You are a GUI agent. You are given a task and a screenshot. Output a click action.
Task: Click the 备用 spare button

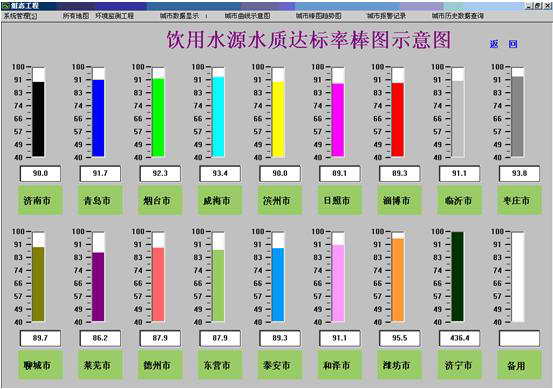[519, 365]
